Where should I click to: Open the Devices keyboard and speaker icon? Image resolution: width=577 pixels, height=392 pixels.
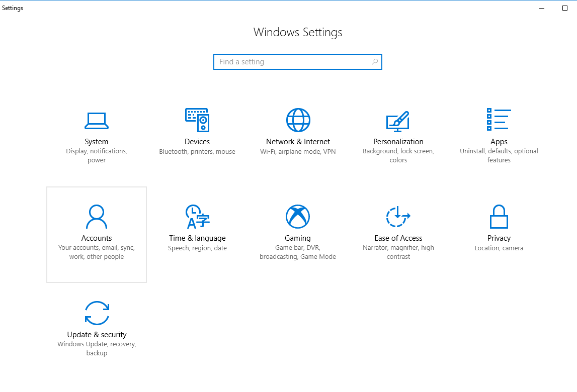pos(197,120)
